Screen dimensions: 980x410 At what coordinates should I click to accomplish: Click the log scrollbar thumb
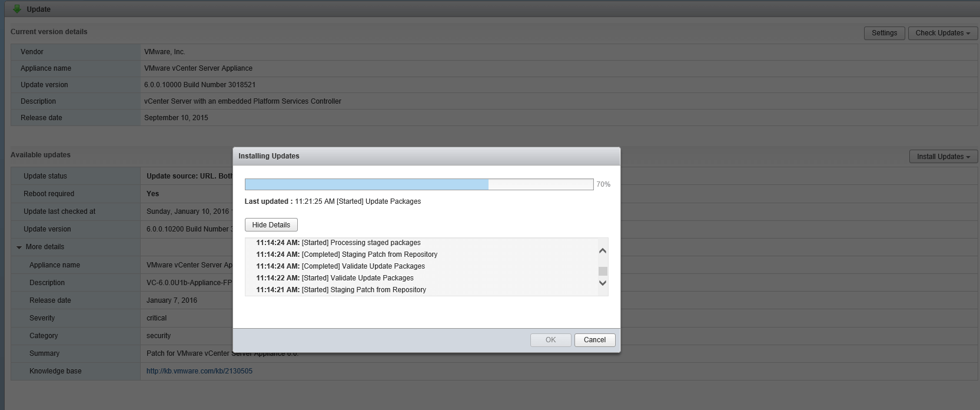[x=603, y=271]
